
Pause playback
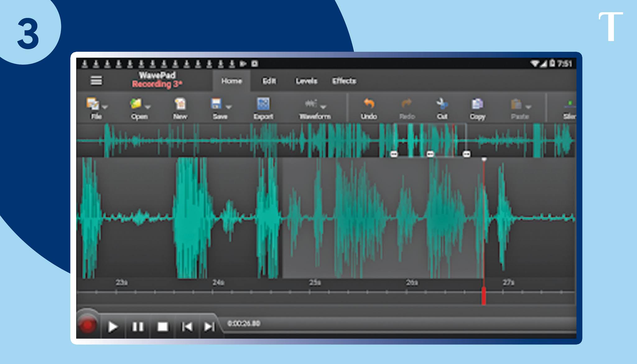point(138,327)
